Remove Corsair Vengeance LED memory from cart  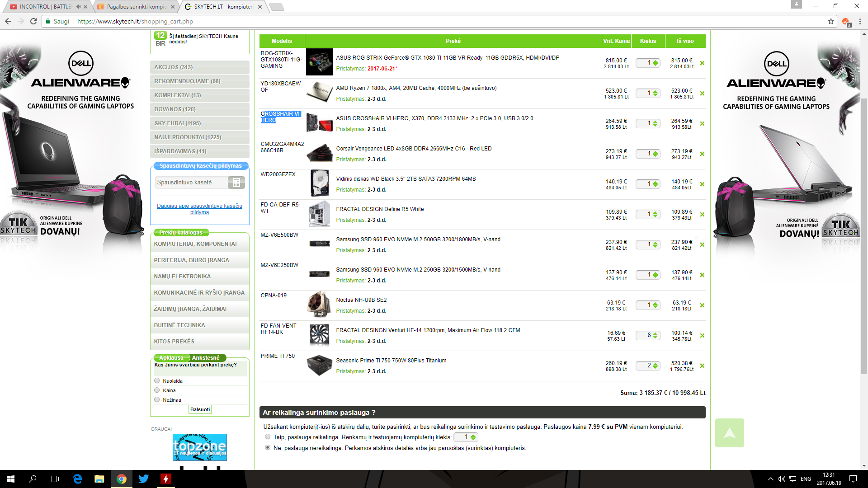[x=702, y=154]
